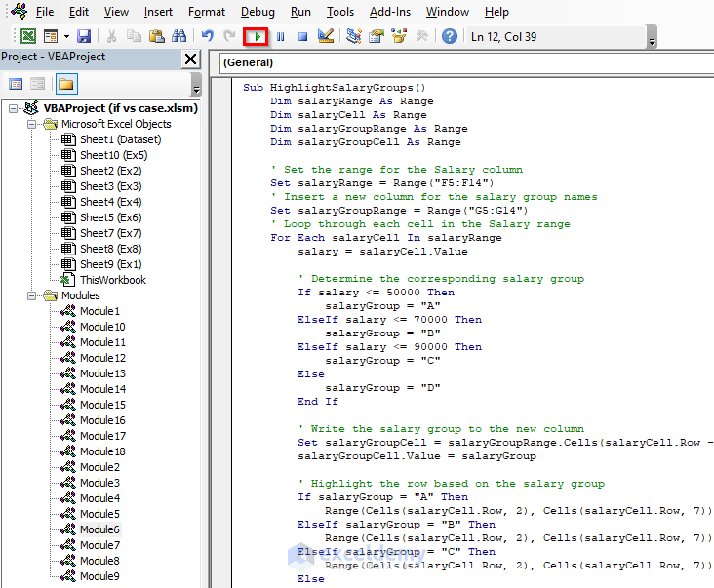Open the Insert menu
The height and width of the screenshot is (588, 714).
158,12
